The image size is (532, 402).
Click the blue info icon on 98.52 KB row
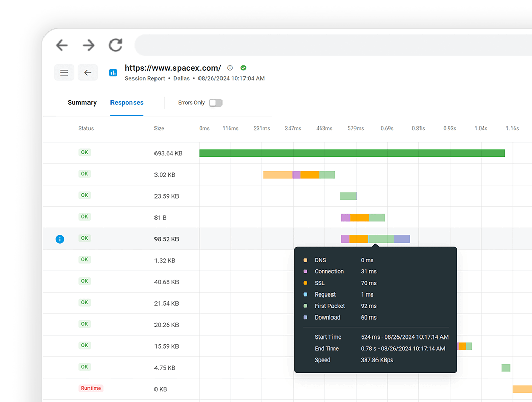[x=60, y=239]
